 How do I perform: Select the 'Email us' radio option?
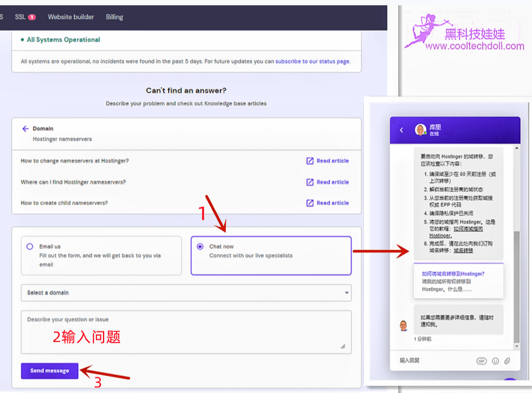click(x=30, y=246)
